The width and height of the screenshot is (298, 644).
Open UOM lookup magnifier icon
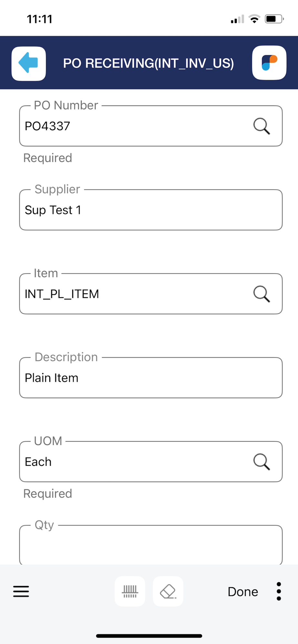(261, 462)
